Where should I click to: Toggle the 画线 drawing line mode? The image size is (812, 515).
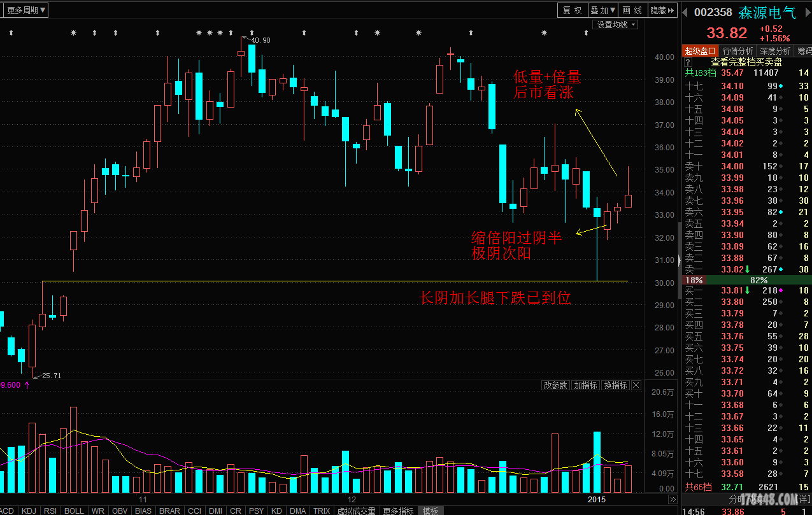pos(632,10)
